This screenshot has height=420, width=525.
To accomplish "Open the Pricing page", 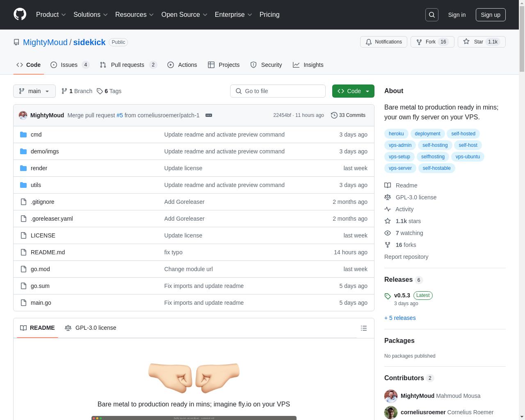I will tap(269, 14).
